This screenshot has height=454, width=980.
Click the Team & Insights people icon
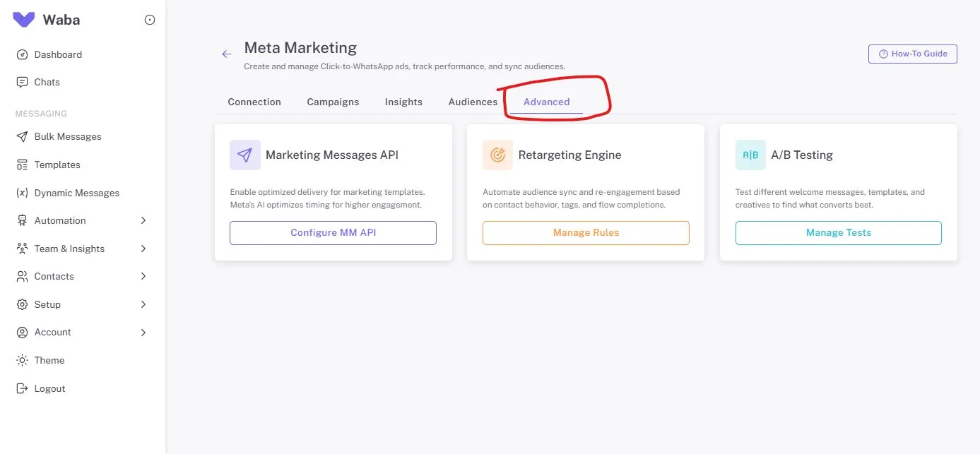pyautogui.click(x=22, y=249)
